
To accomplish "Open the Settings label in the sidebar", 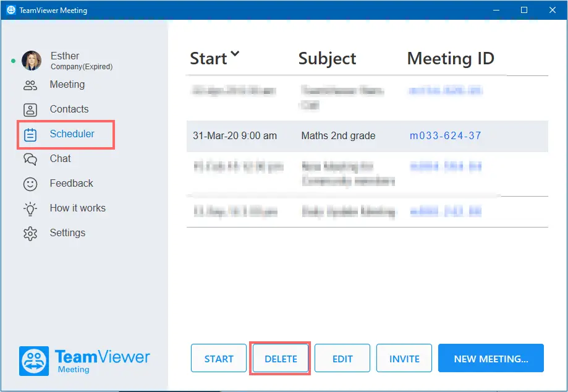I will [67, 232].
